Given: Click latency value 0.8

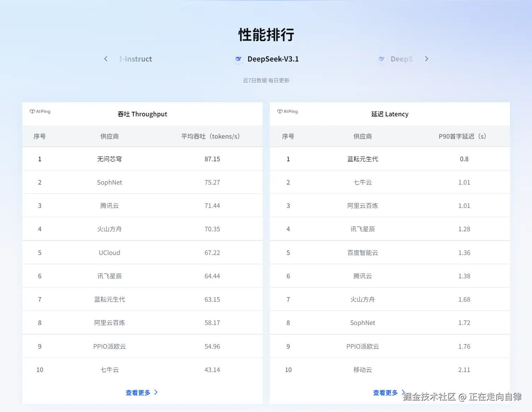Looking at the screenshot, I should point(464,159).
